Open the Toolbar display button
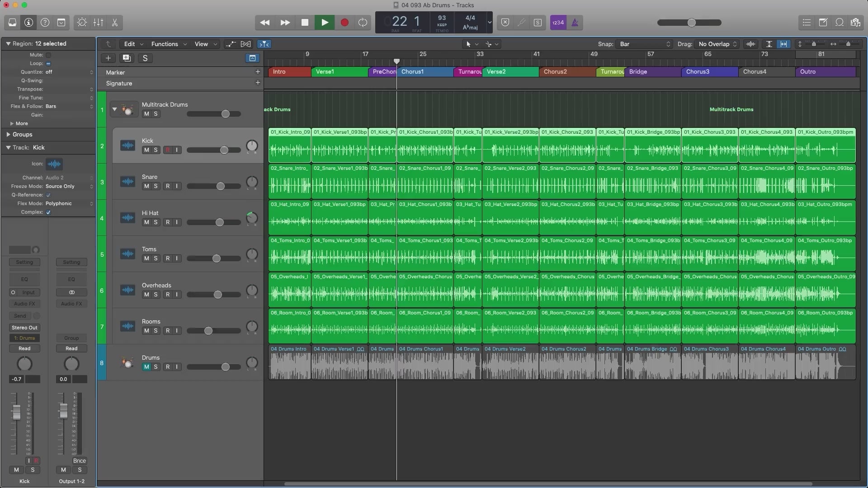Screen dimensions: 868x488 pos(61,22)
